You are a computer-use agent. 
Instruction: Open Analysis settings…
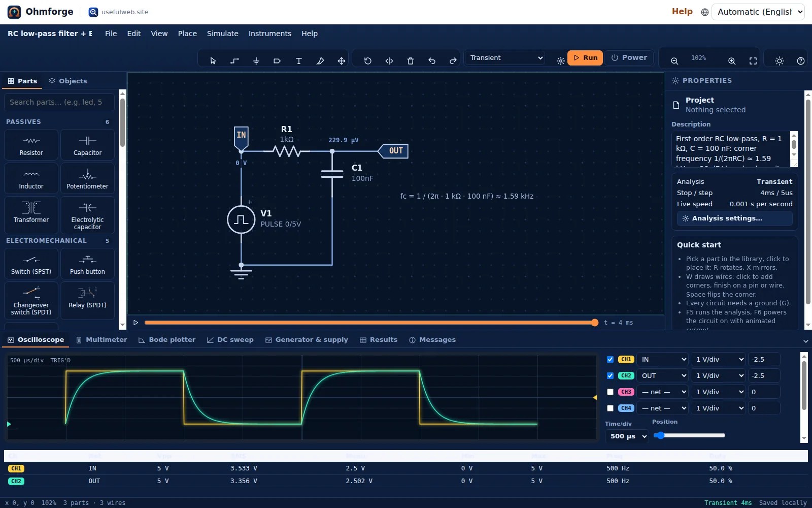coord(734,218)
